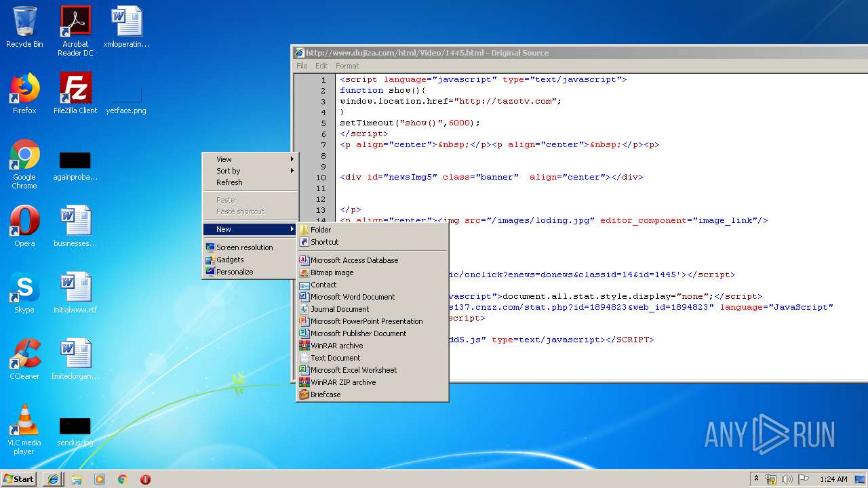
Task: Select the limitedorgan Word document icon
Action: click(x=75, y=359)
